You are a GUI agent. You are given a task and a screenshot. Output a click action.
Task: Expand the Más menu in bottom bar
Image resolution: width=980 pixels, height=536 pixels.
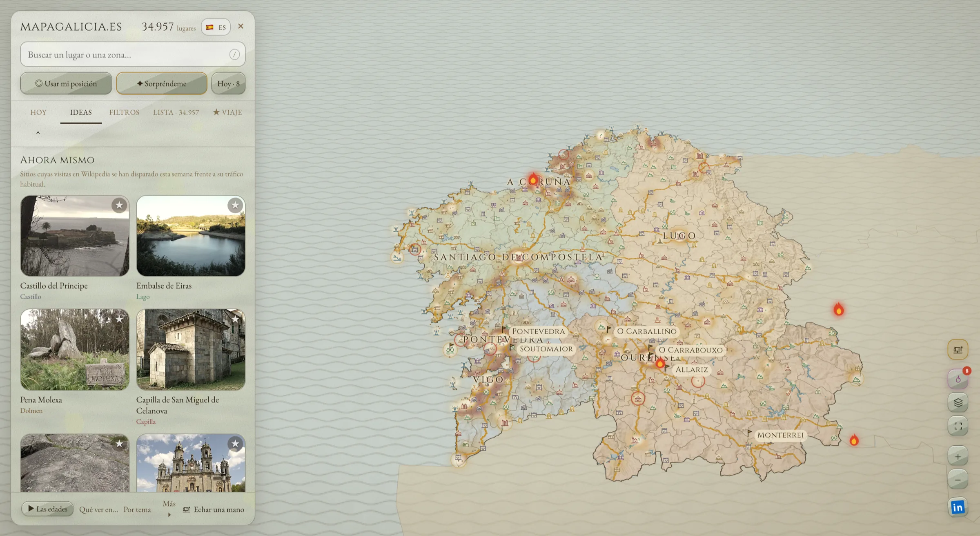169,509
